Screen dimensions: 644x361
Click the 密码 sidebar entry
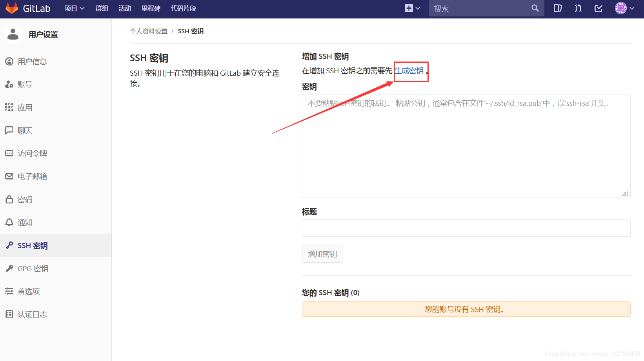coord(56,200)
